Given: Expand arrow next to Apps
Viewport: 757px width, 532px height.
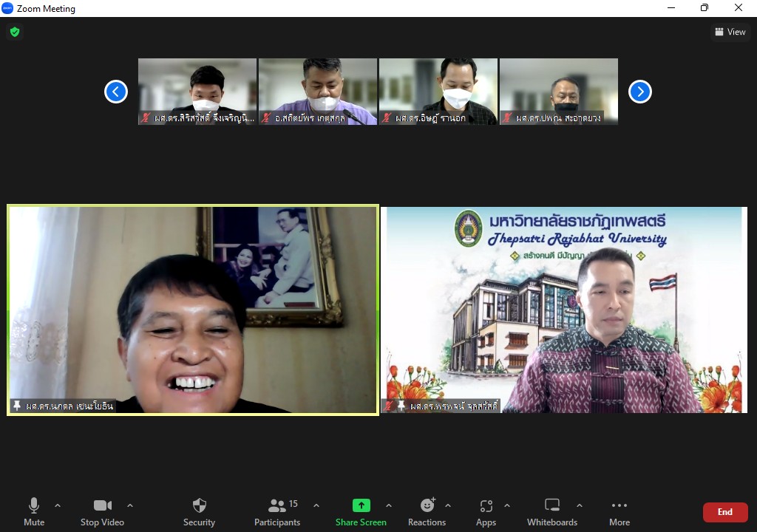Looking at the screenshot, I should 507,505.
